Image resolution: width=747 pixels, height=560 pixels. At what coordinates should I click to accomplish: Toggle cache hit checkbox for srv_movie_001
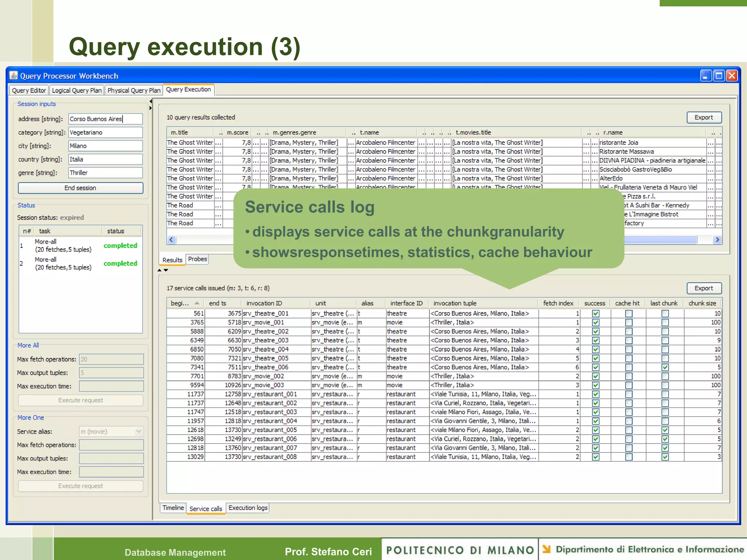629,322
